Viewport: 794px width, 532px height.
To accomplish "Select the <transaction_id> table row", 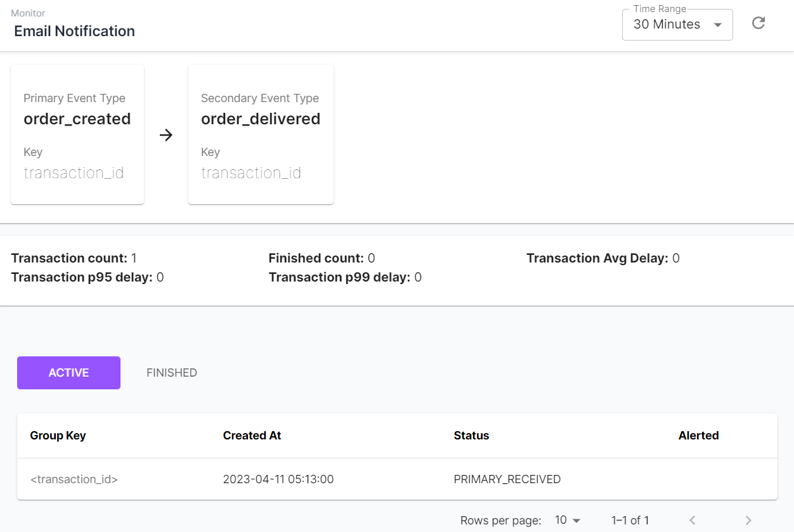I will 74,479.
